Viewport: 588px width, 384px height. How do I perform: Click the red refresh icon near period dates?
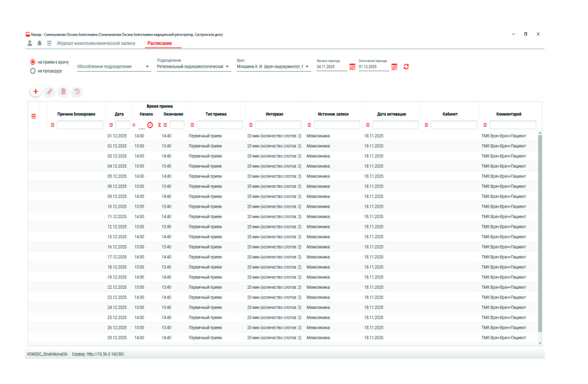407,67
